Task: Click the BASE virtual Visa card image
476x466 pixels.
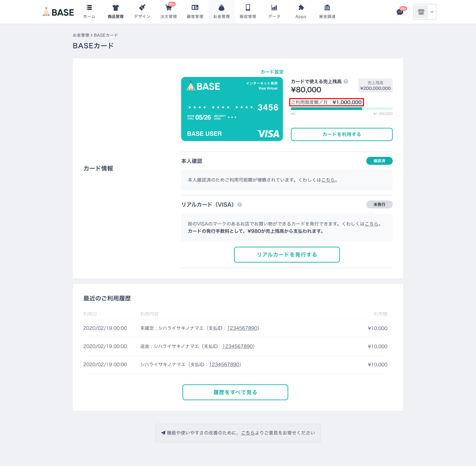Action: point(232,109)
